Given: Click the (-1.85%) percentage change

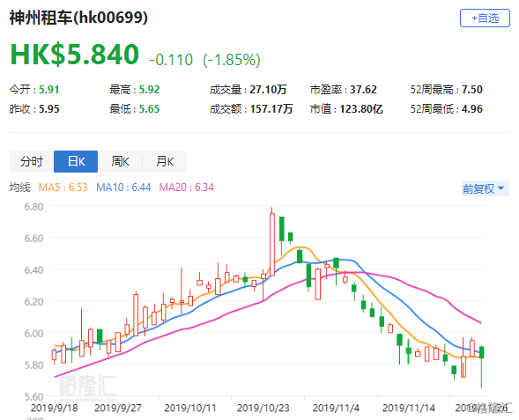Looking at the screenshot, I should point(232,60).
